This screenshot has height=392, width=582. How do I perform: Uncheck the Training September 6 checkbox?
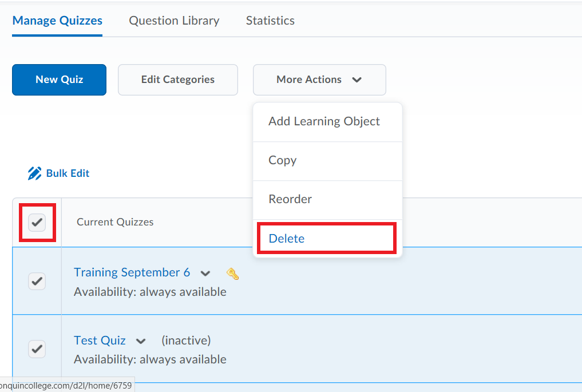tap(37, 281)
